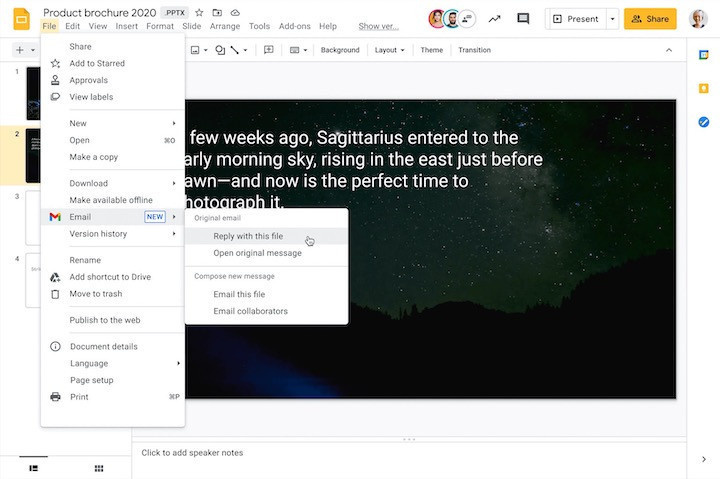
Task: Open the Google Slides home icon
Action: [x=21, y=19]
